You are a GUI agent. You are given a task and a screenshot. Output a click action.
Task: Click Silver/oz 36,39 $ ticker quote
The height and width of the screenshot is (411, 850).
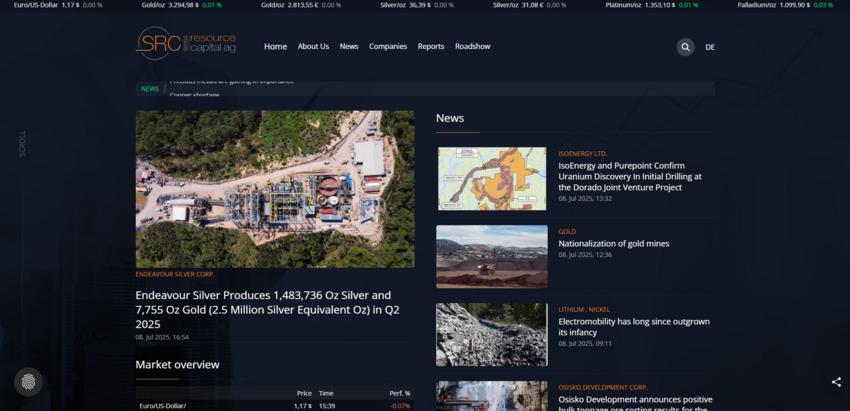coord(417,5)
